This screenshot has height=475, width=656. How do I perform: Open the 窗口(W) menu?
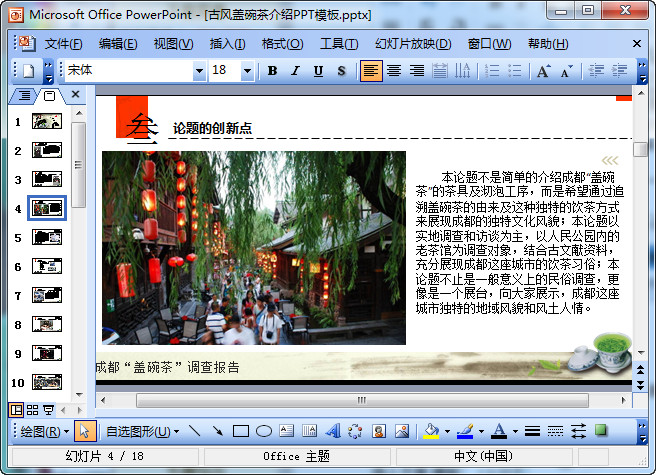(x=489, y=44)
